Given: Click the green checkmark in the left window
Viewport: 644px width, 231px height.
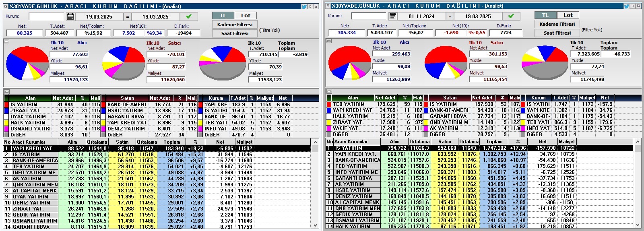Looking at the screenshot, I should [189, 16].
